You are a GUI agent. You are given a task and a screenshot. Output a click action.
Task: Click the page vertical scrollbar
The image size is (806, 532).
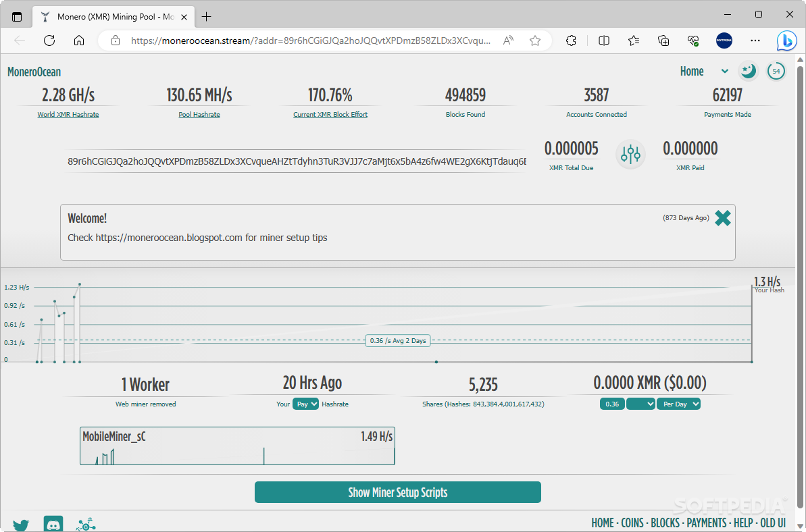pos(801,288)
